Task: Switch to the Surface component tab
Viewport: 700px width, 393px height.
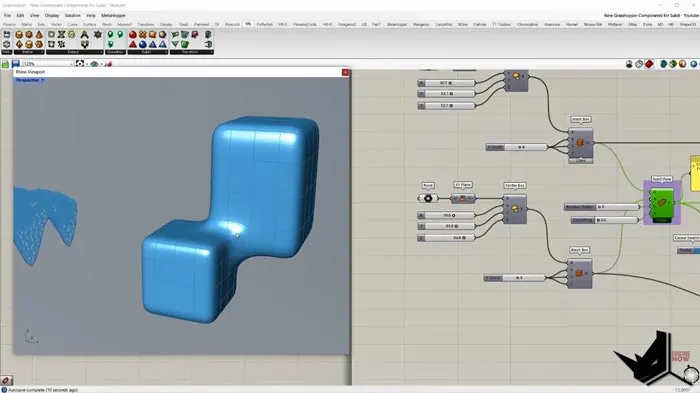Action: tap(90, 25)
